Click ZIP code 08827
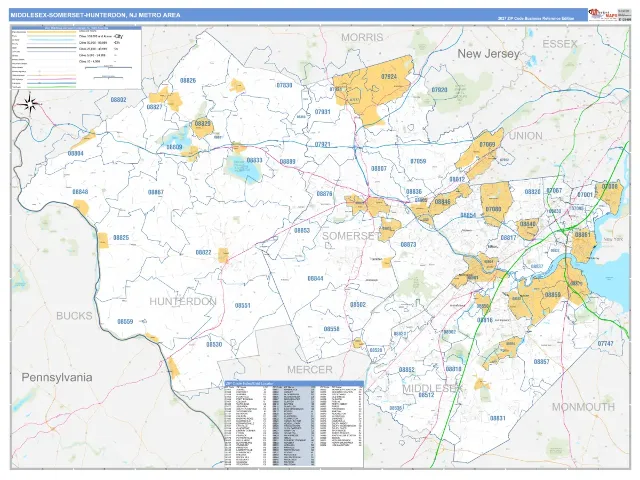Image resolution: width=640 pixels, height=480 pixels. (154, 107)
